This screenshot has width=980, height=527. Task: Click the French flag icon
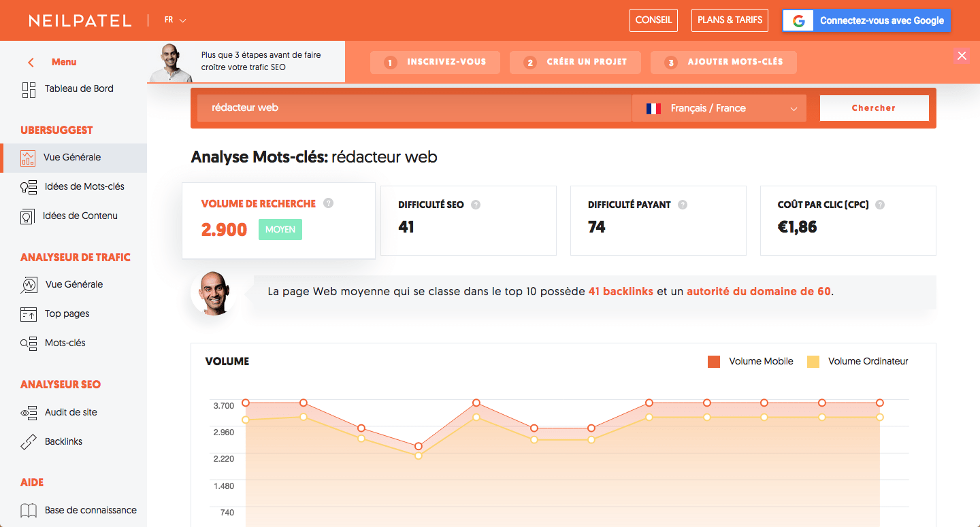tap(653, 108)
